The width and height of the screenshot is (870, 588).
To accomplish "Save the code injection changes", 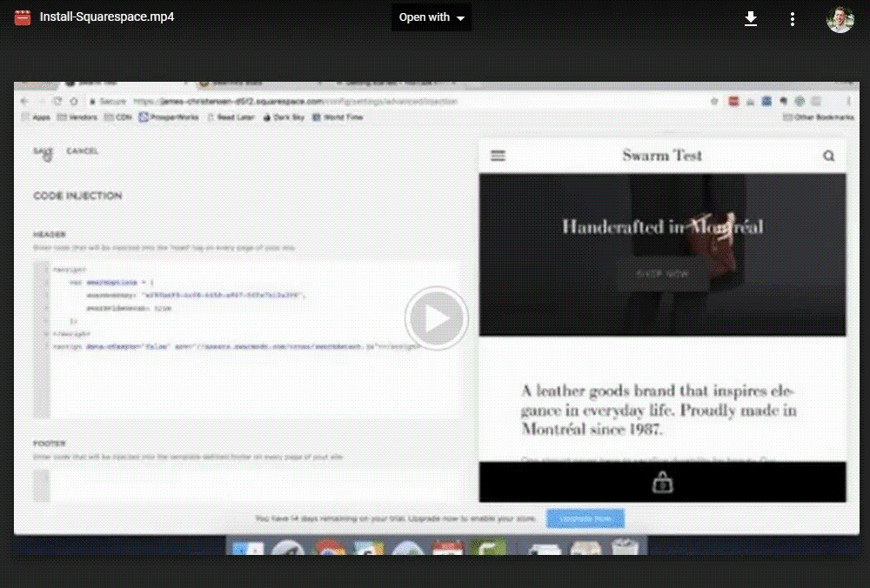I will [x=42, y=150].
